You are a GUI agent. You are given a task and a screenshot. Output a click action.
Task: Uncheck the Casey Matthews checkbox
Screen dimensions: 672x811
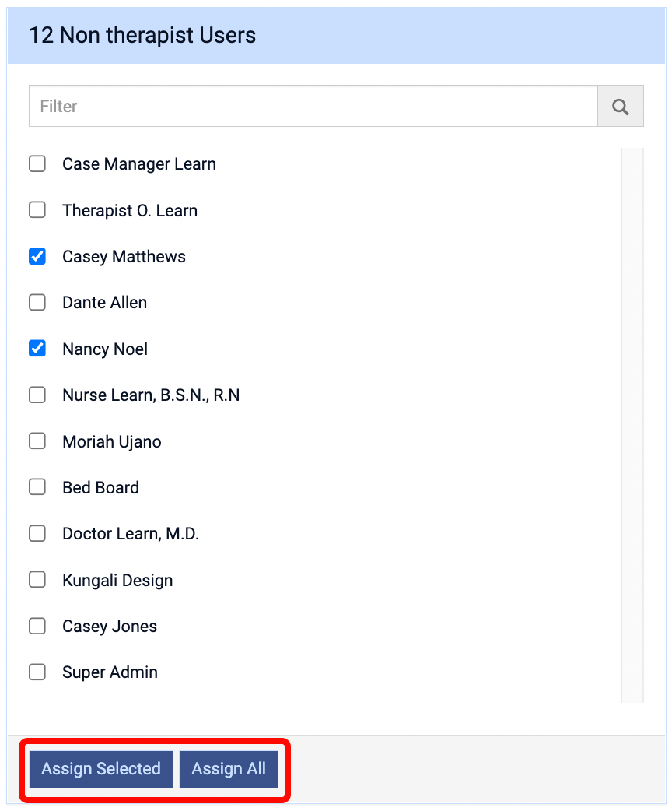coord(37,257)
